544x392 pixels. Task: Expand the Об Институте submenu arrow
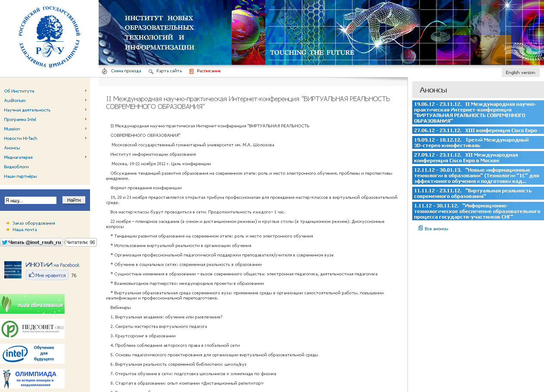[86, 90]
